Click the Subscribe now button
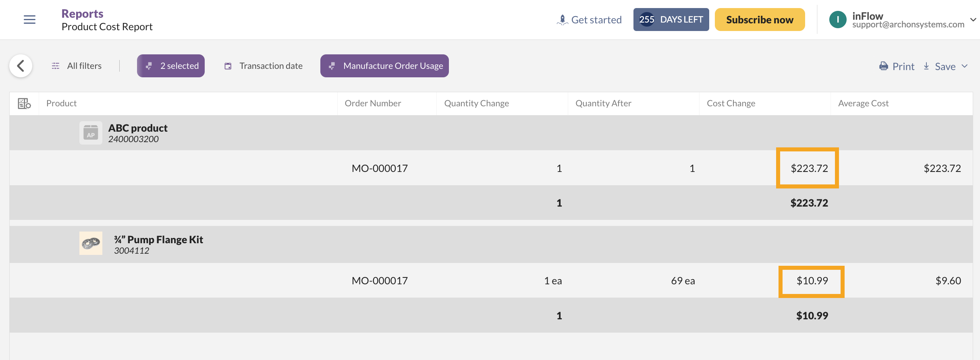Viewport: 980px width, 360px height. tap(760, 19)
